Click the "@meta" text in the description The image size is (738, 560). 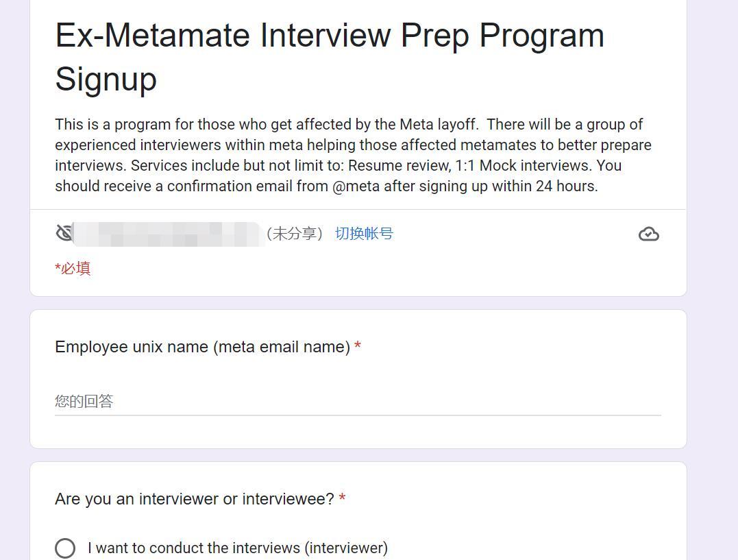click(x=356, y=186)
